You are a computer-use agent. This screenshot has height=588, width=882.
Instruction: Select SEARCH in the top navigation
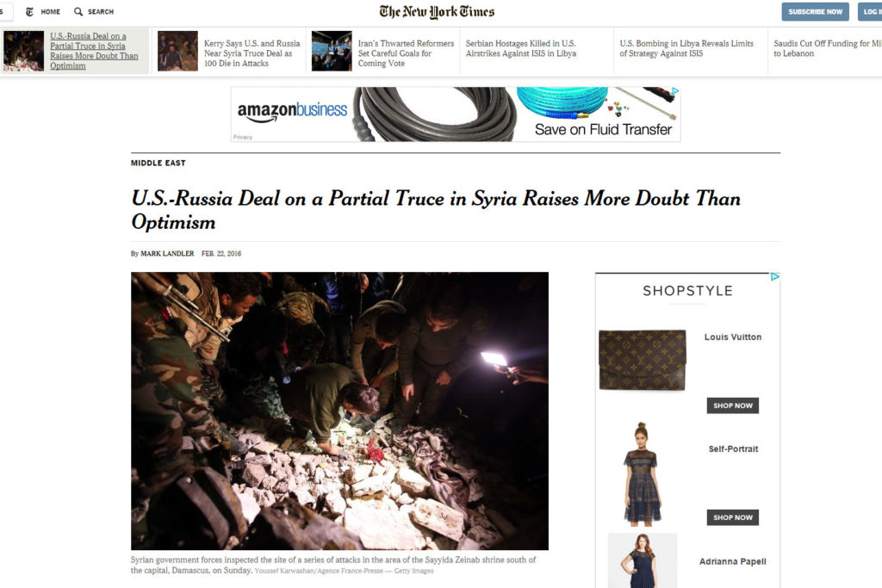[101, 12]
